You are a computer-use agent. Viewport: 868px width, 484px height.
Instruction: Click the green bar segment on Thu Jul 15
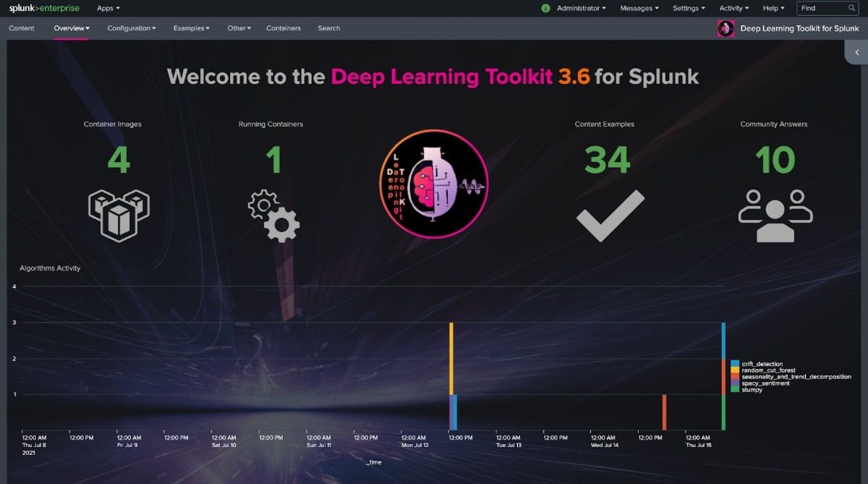click(723, 412)
